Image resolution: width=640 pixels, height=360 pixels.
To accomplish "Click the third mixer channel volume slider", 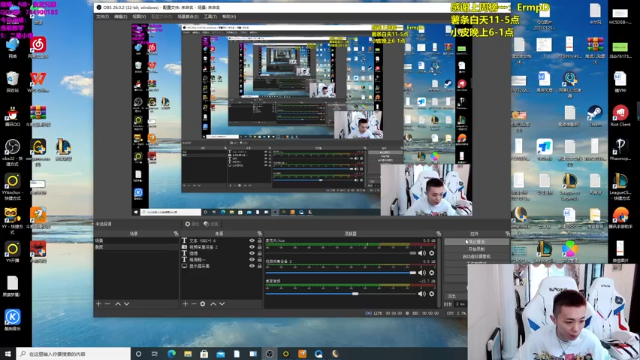I will (341, 293).
